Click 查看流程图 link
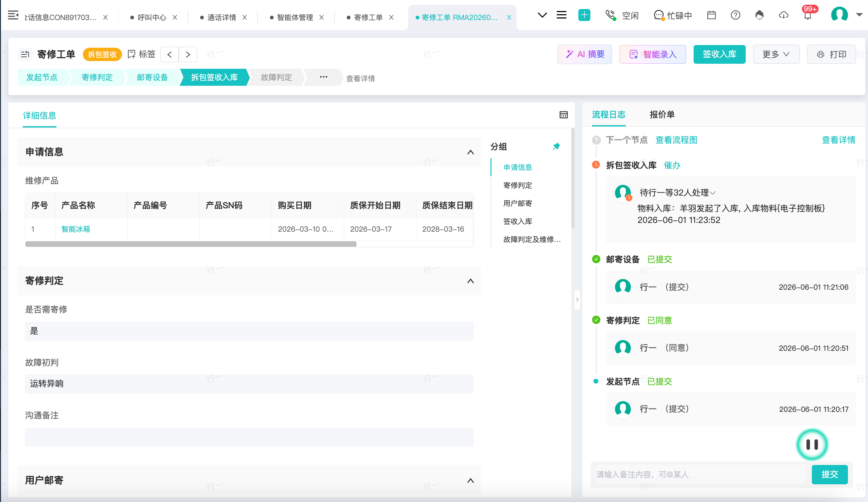Image resolution: width=868 pixels, height=502 pixels. pos(676,140)
